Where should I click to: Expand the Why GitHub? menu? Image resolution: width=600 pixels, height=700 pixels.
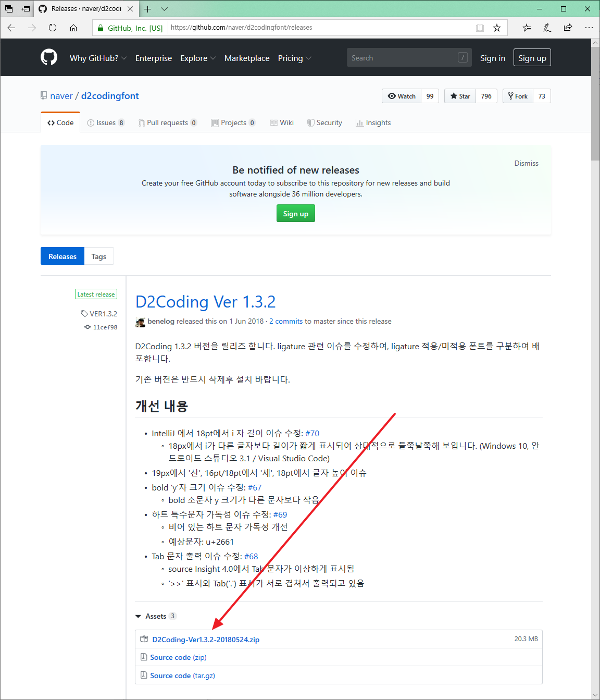(98, 58)
